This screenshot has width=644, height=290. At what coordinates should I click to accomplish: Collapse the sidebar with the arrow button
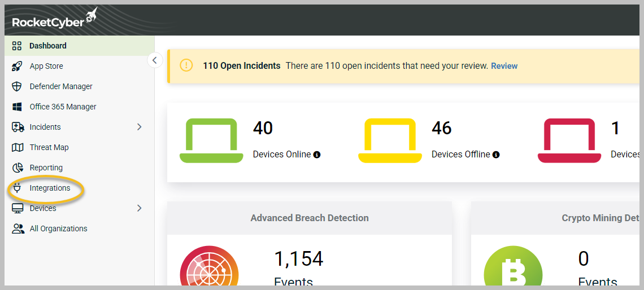(155, 60)
